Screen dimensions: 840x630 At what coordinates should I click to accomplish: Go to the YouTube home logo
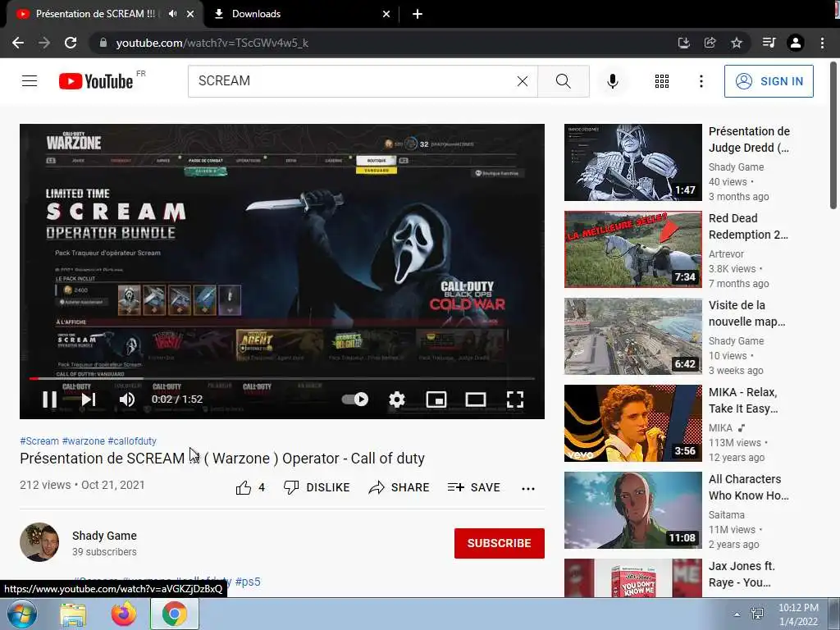[x=96, y=81]
